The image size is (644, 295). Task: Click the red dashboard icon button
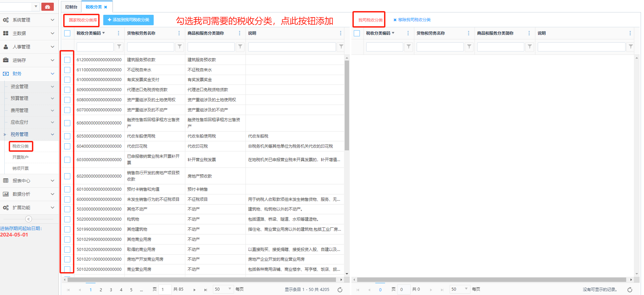point(47,7)
